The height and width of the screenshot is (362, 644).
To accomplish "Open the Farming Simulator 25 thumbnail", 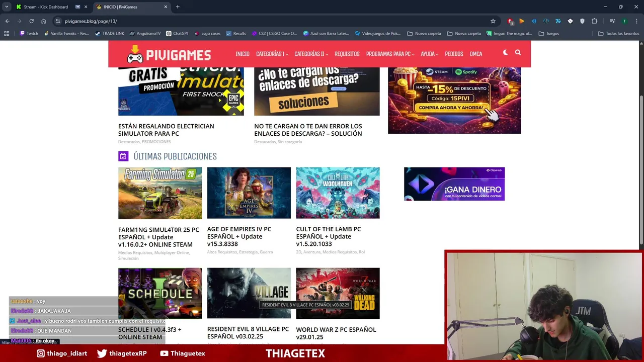I will click(160, 193).
